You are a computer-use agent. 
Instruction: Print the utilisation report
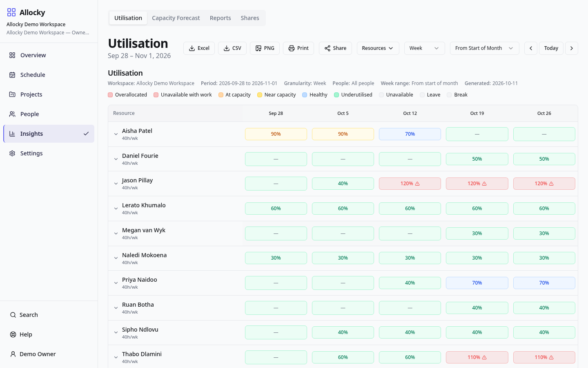click(298, 48)
